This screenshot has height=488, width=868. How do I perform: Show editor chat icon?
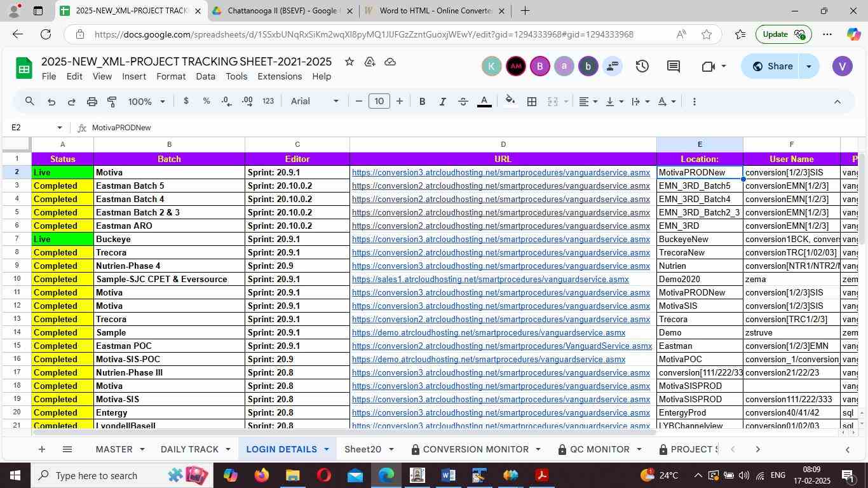613,66
